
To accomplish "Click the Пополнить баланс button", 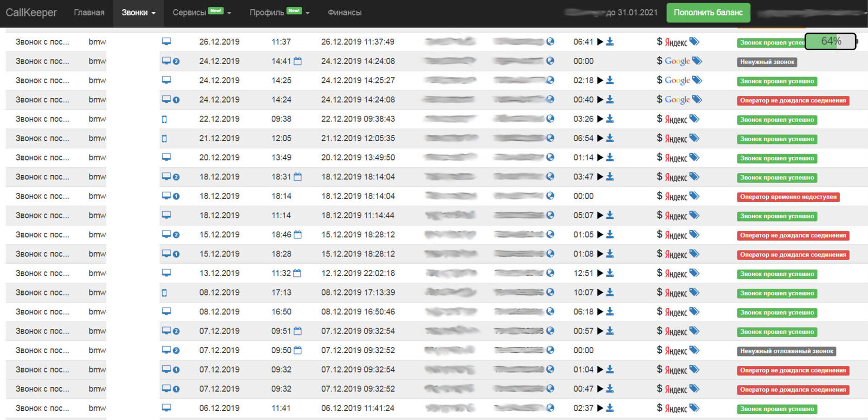I will coord(708,13).
